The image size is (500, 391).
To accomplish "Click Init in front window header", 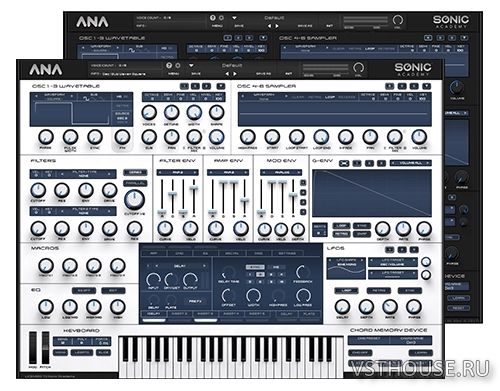I will point(289,74).
